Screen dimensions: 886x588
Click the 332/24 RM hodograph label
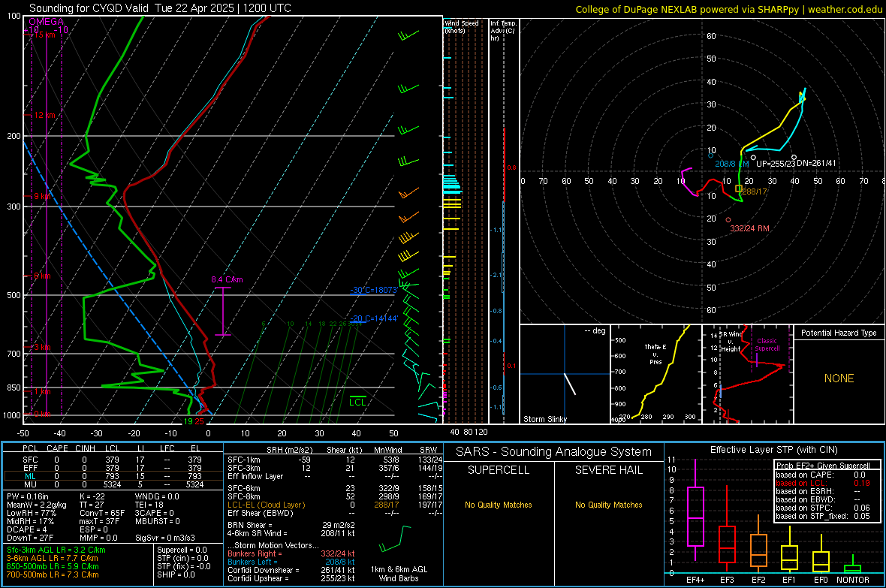click(750, 228)
